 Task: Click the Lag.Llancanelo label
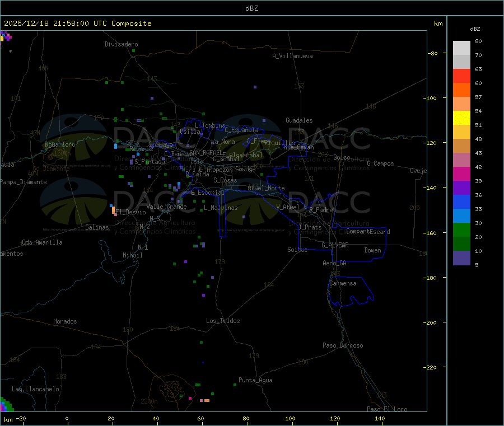36,389
